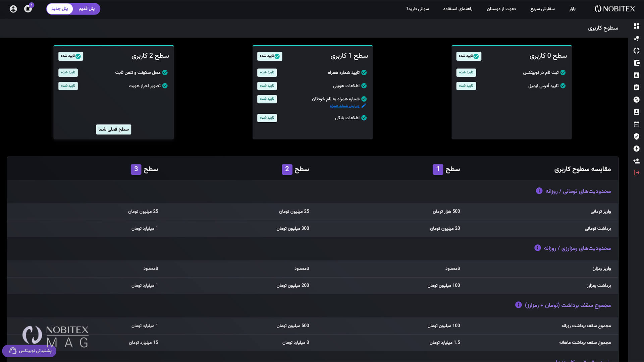
Task: Open سوالی دارید؟ menu item
Action: pyautogui.click(x=418, y=9)
